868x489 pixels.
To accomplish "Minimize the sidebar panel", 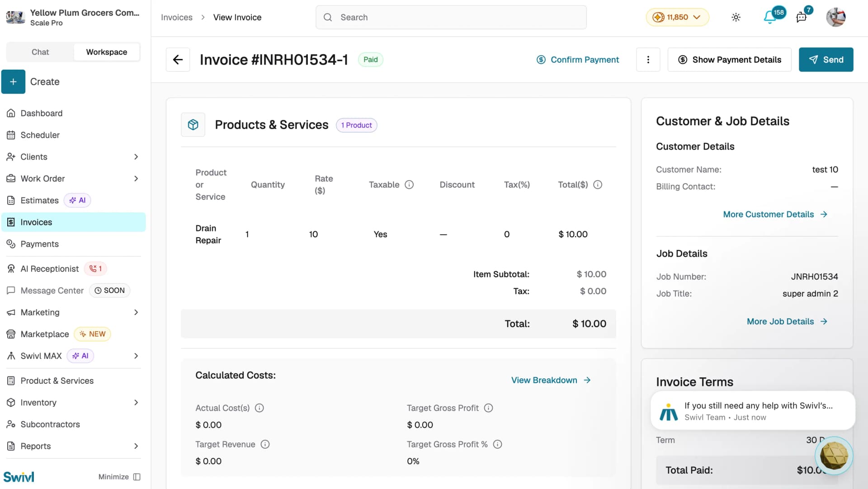I will click(x=119, y=477).
